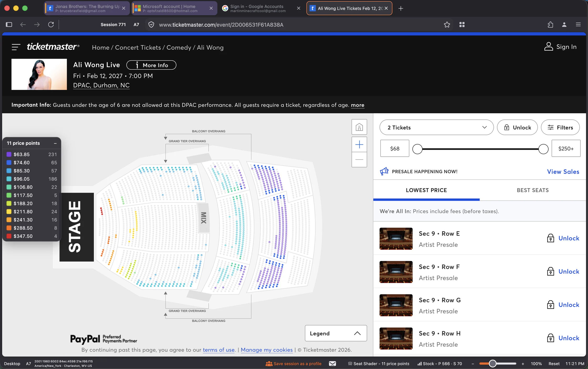Open the 2 Tickets quantity dropdown
This screenshot has width=588, height=369.
pyautogui.click(x=437, y=127)
